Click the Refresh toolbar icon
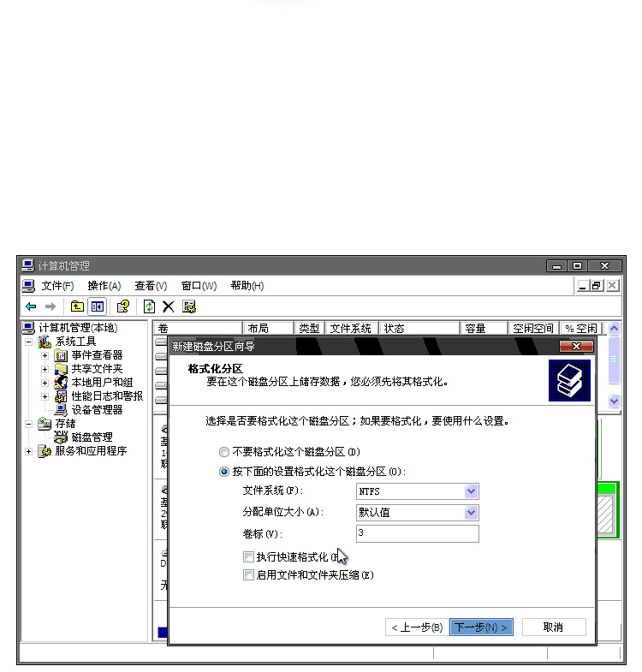Viewport: 642px width, 672px height. pos(150,306)
